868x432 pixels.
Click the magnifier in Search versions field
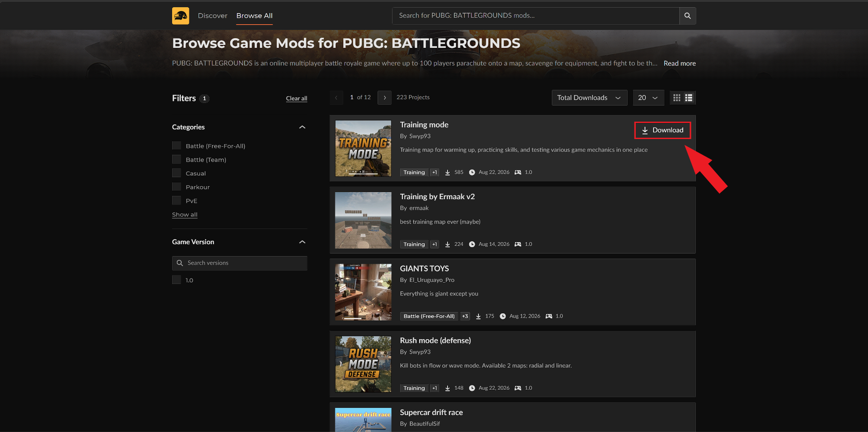pos(180,263)
